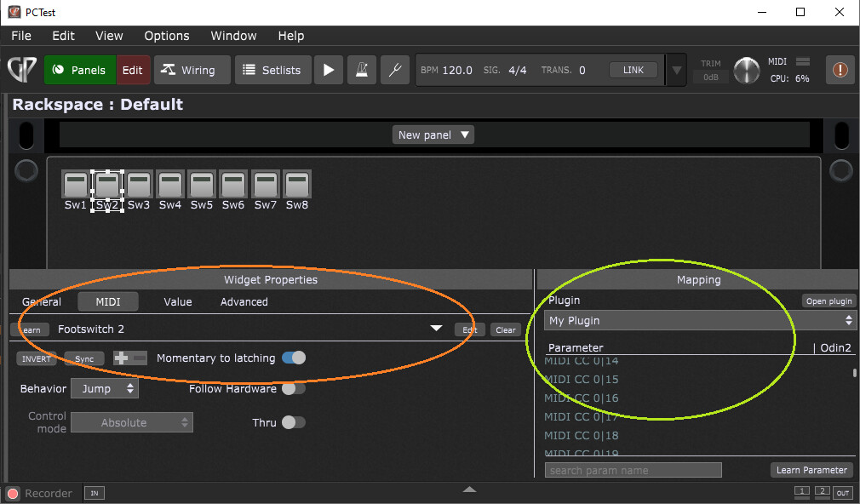Open the wrench tools icon

pos(394,70)
